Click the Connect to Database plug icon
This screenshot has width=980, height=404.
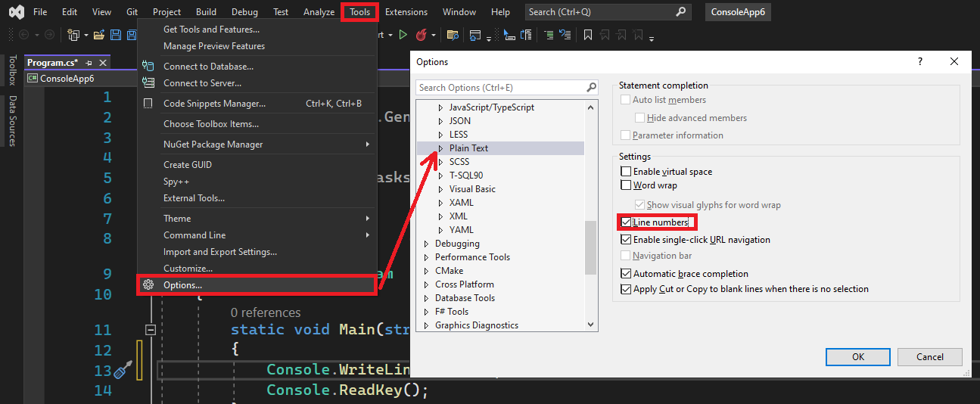tap(148, 67)
